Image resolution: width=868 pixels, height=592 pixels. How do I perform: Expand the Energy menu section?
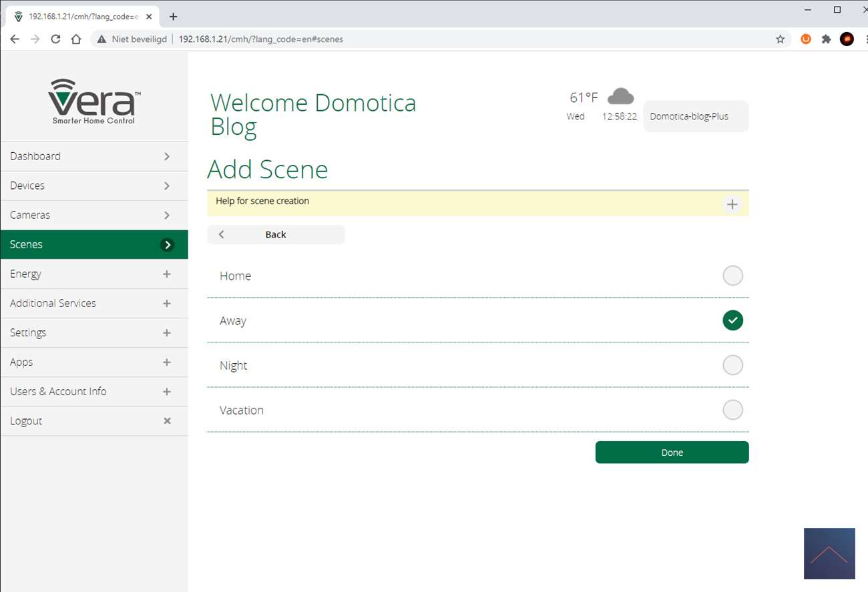(167, 274)
